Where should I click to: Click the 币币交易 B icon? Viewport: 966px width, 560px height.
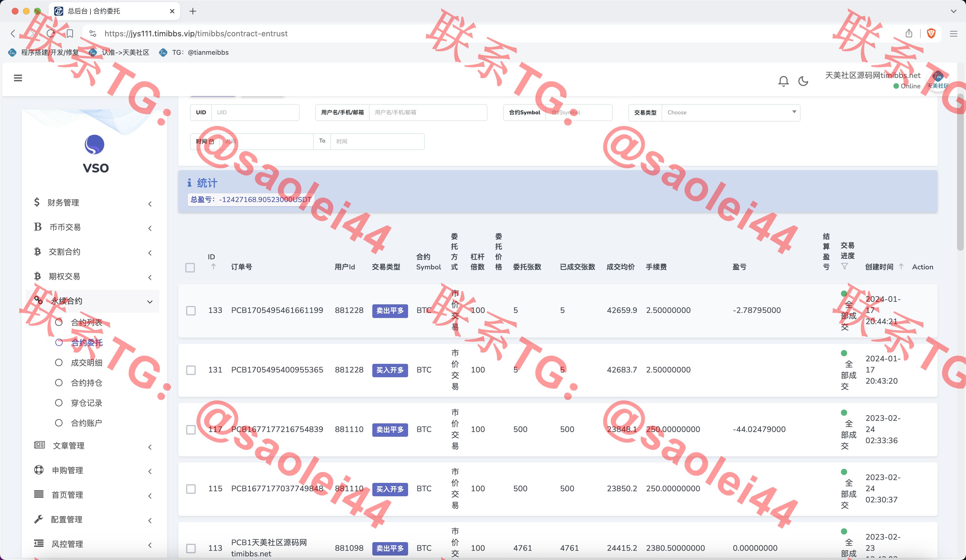[37, 227]
